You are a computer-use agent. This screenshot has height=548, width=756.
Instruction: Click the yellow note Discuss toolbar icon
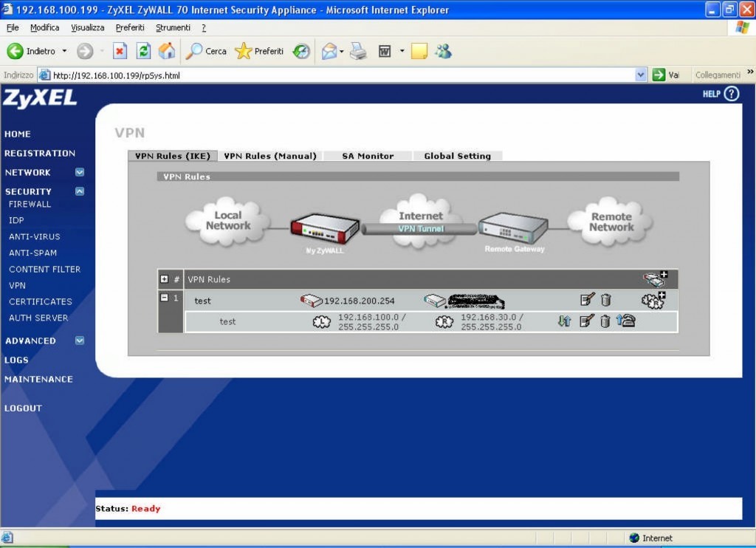point(419,51)
